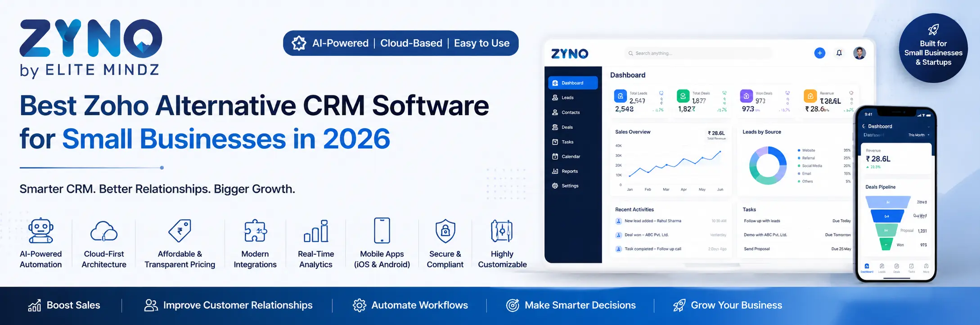This screenshot has width=980, height=325.
Task: Click the Modern Integrations puzzle icon
Action: click(255, 231)
